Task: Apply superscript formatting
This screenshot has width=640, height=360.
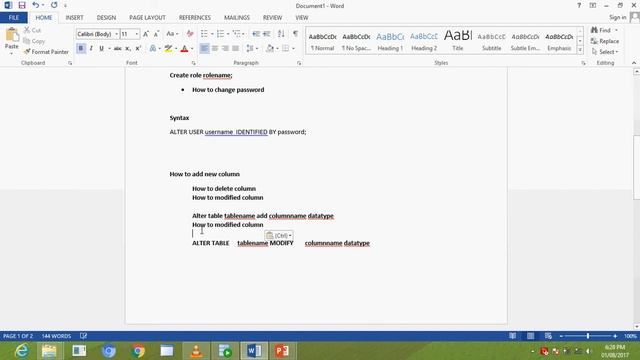Action: [138, 49]
